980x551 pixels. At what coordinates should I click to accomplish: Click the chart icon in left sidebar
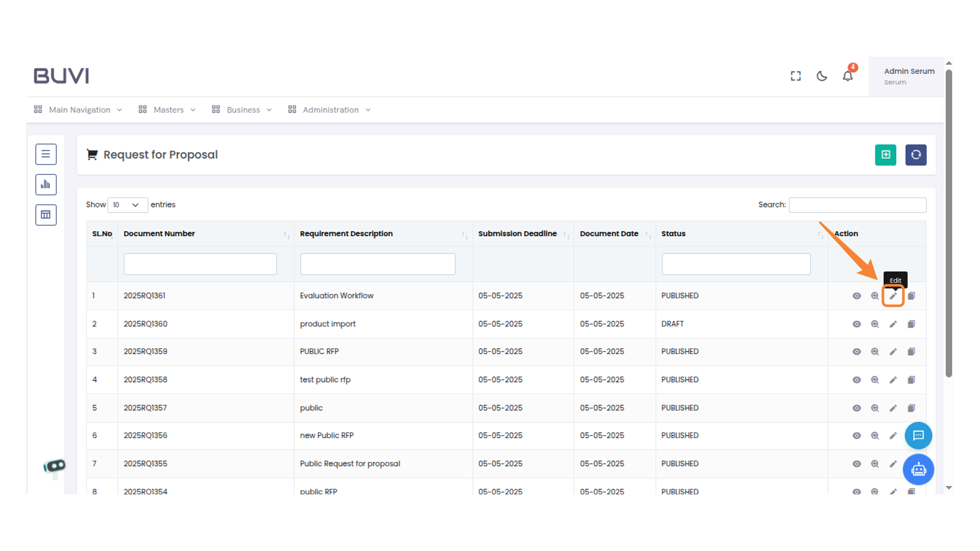point(46,185)
